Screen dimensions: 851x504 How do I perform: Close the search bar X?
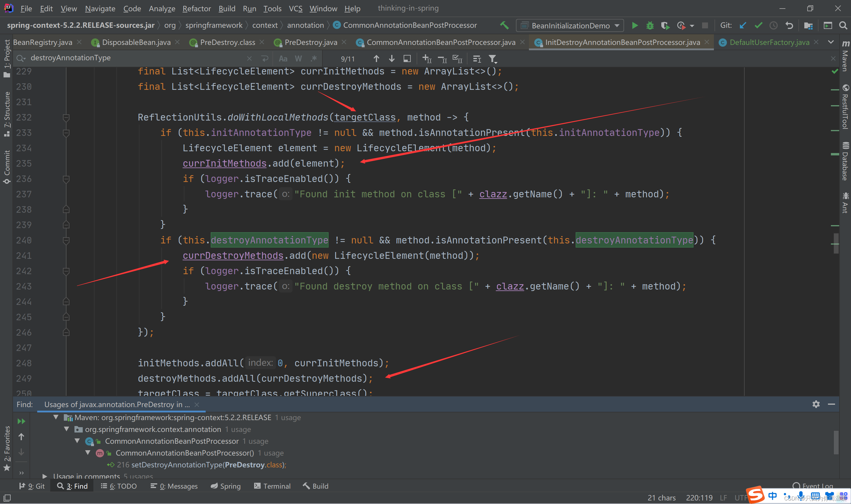point(833,59)
